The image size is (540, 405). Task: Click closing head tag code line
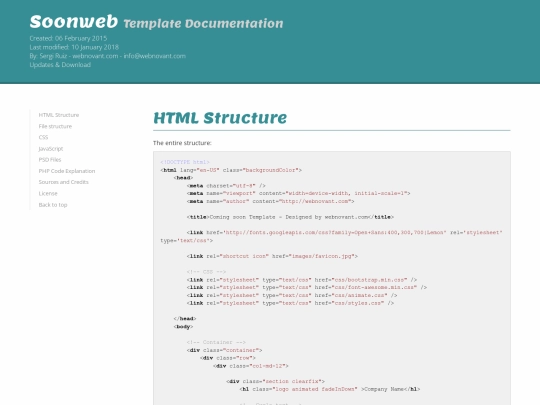(185, 319)
